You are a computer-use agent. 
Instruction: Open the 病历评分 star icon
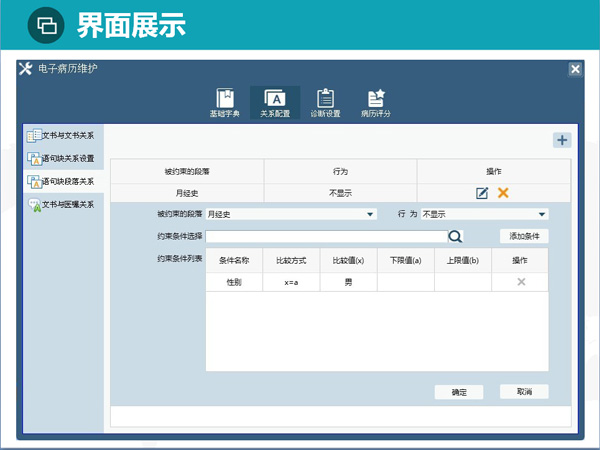point(376,103)
